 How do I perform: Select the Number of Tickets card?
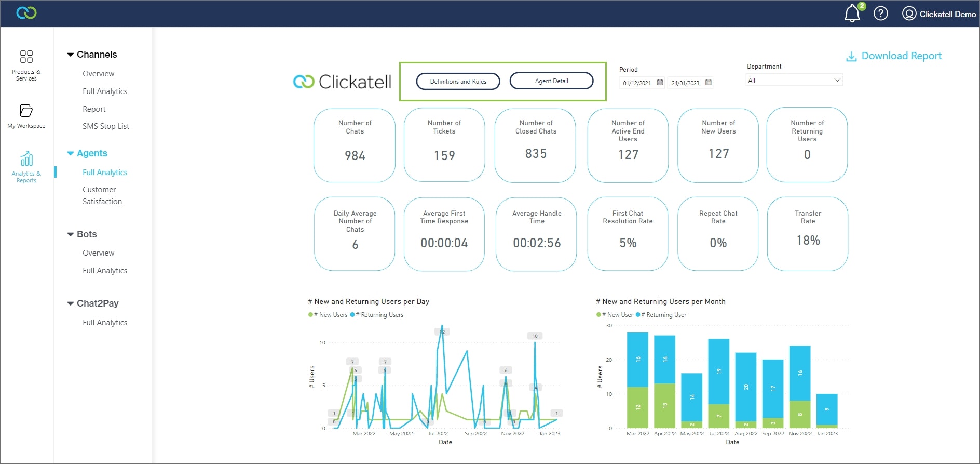click(x=444, y=145)
